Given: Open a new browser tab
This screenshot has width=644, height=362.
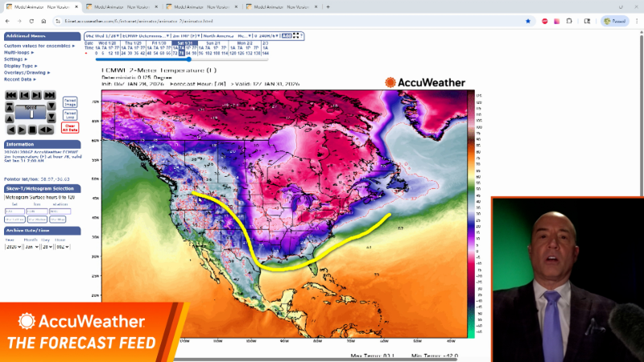Looking at the screenshot, I should pos(328,6).
